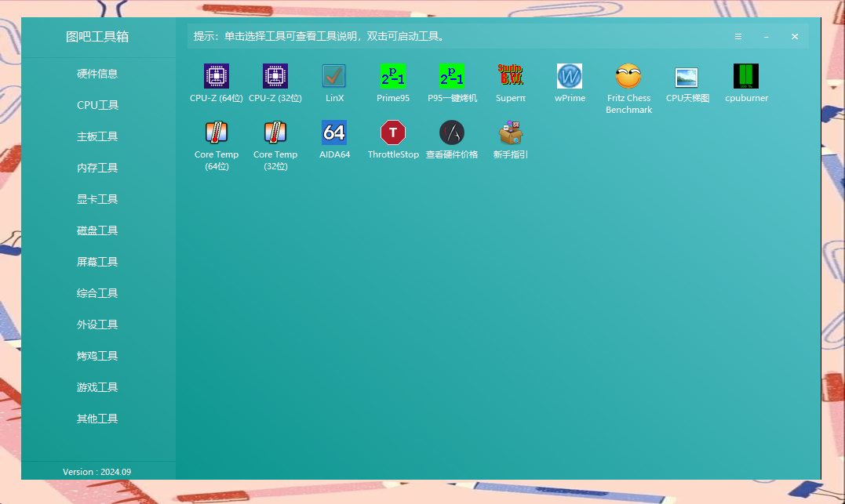Click the Version : 2024.09 label
Screen dimensions: 845x504
click(x=97, y=472)
